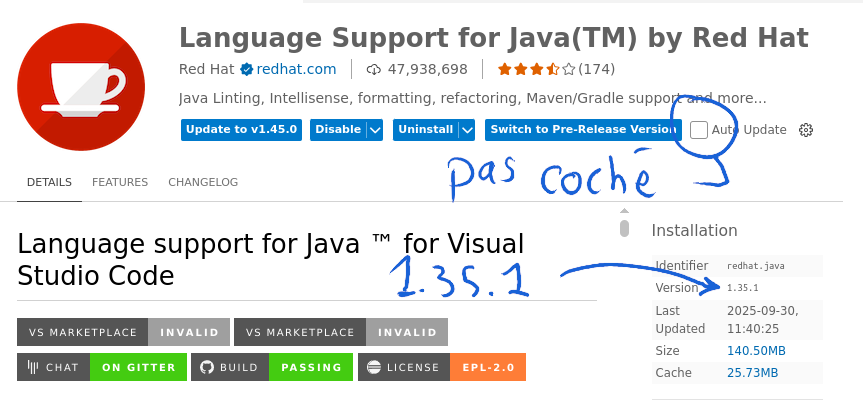Open the redhat.com publisher link

pyautogui.click(x=296, y=69)
